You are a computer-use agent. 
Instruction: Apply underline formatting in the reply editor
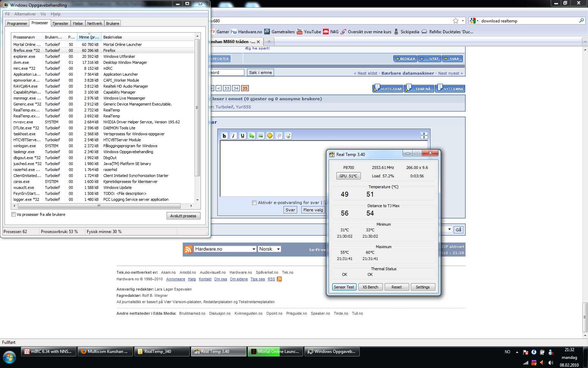pyautogui.click(x=243, y=136)
